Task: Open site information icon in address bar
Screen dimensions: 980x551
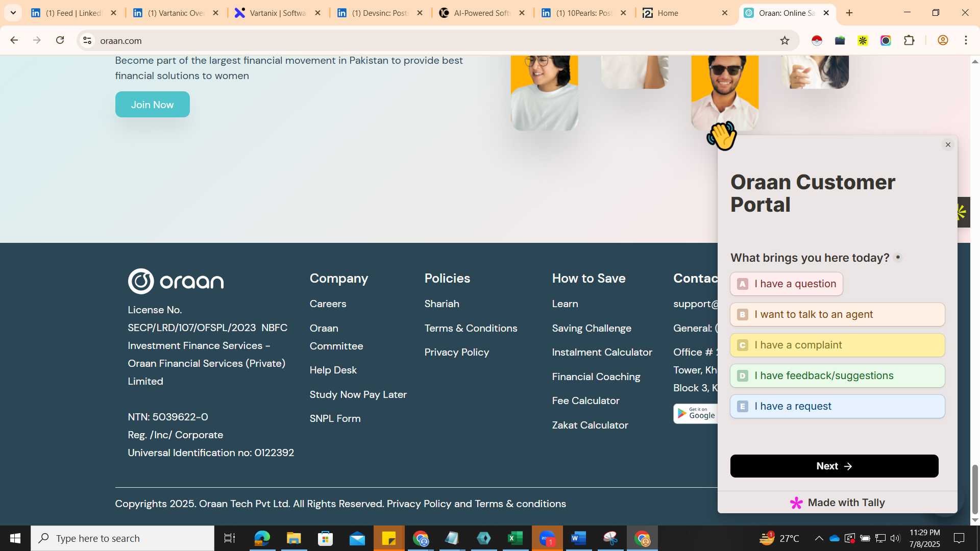Action: (x=87, y=40)
